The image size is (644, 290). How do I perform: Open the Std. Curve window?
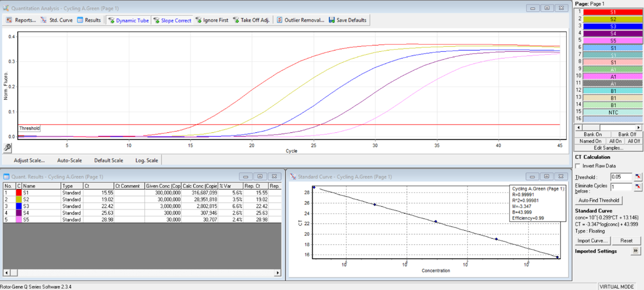point(56,20)
